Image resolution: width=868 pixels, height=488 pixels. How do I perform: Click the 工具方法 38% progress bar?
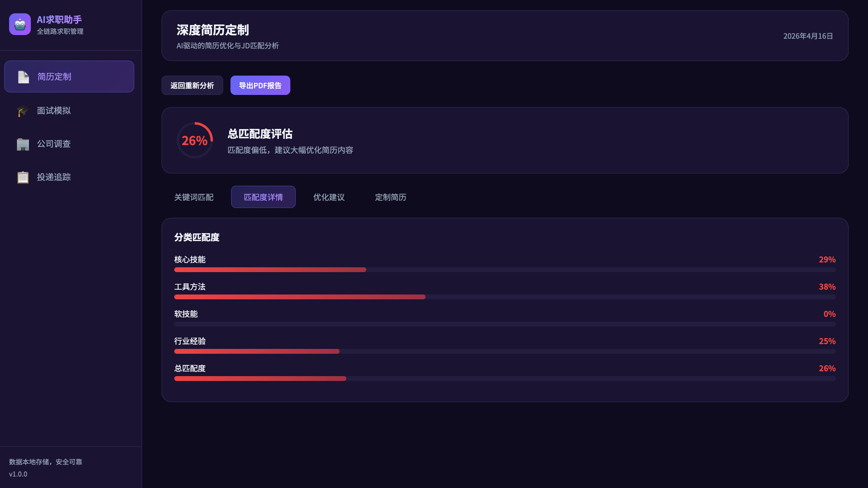click(x=505, y=297)
